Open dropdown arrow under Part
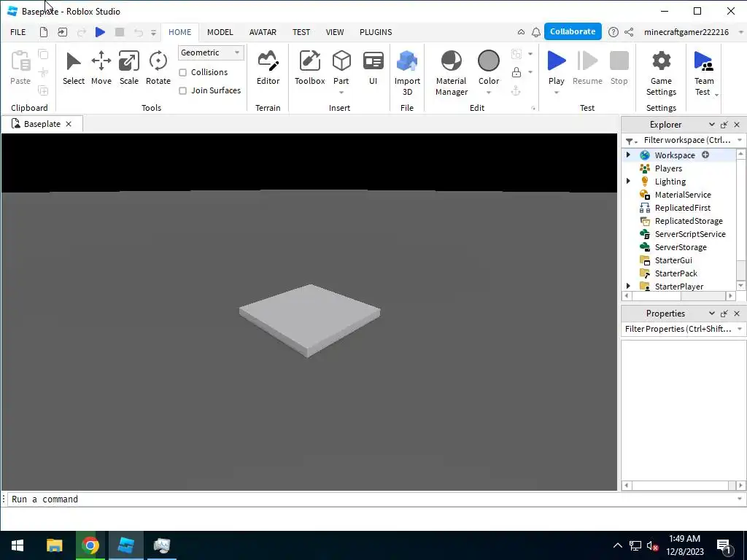 341,93
